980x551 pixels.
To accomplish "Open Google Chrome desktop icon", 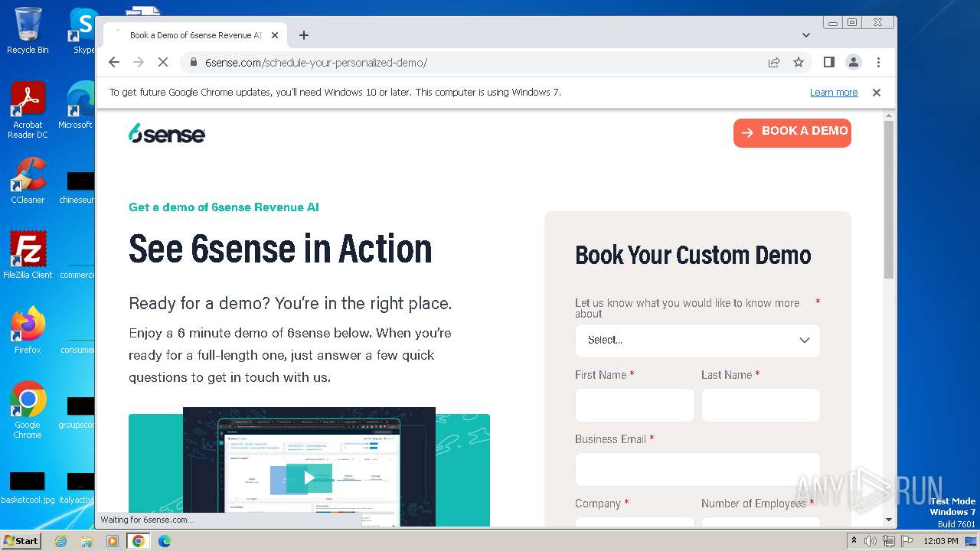I will pyautogui.click(x=28, y=409).
